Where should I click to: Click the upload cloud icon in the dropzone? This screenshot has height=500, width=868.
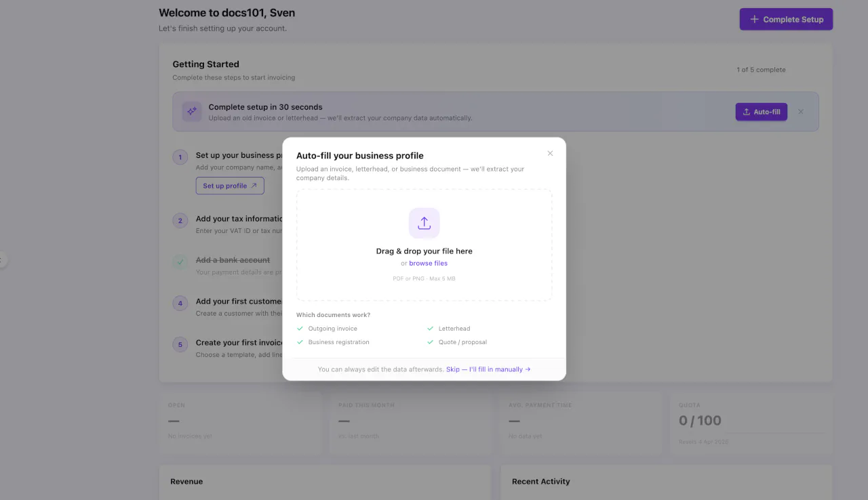click(x=424, y=222)
